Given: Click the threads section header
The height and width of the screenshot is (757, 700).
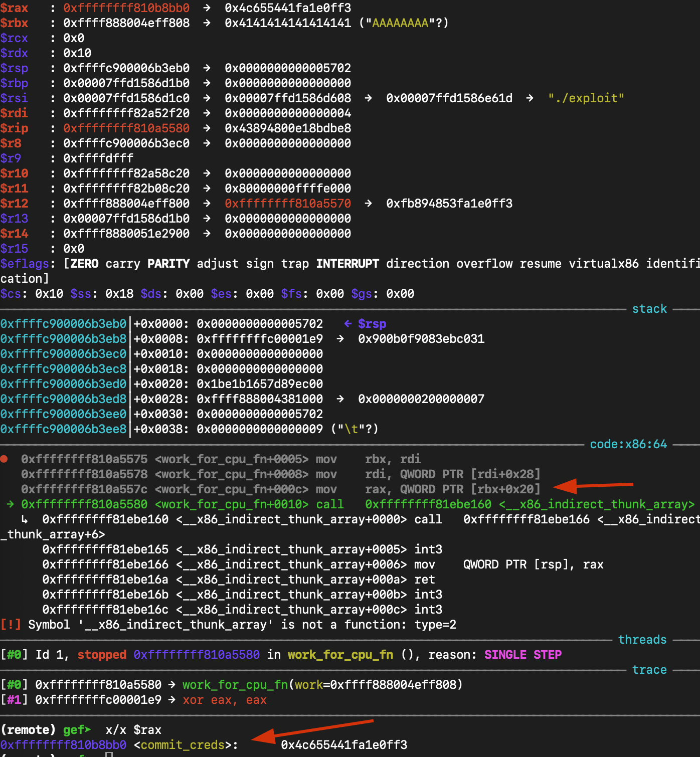Looking at the screenshot, I should click(642, 640).
